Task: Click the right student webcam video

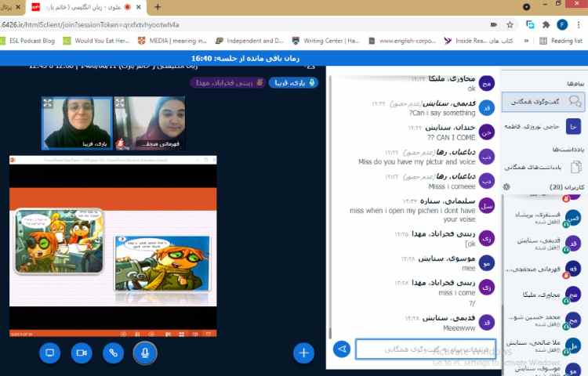Action: pos(150,123)
